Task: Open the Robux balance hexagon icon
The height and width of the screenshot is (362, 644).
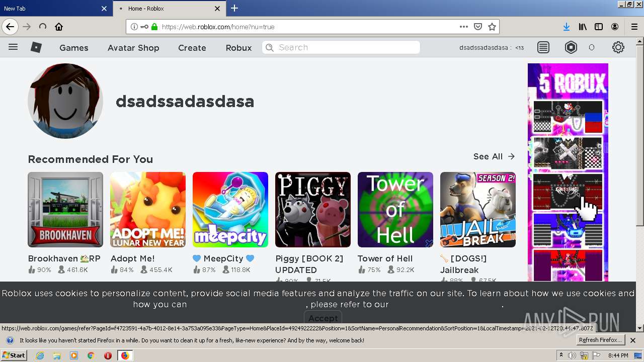Action: click(x=571, y=47)
